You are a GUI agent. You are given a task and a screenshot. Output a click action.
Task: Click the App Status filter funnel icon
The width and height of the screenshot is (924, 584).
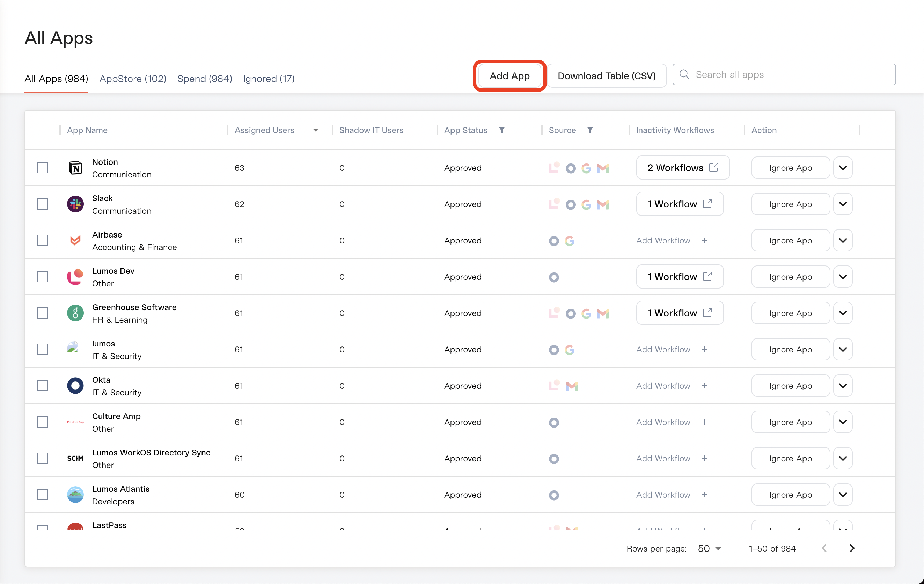pyautogui.click(x=501, y=130)
